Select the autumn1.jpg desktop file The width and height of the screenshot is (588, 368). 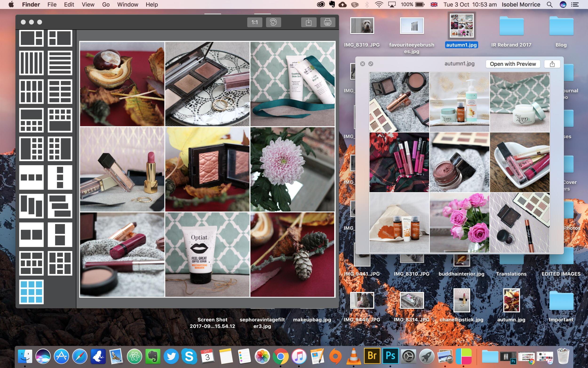click(x=461, y=30)
